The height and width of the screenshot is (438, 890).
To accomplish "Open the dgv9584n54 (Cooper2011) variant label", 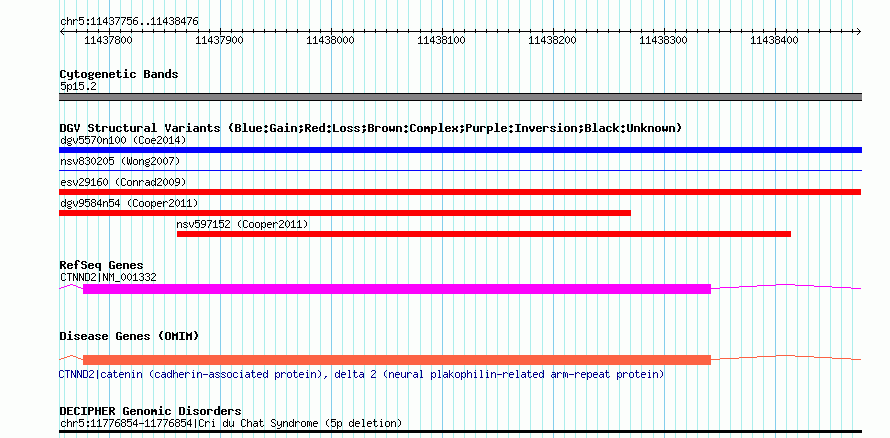I will pyautogui.click(x=129, y=203).
